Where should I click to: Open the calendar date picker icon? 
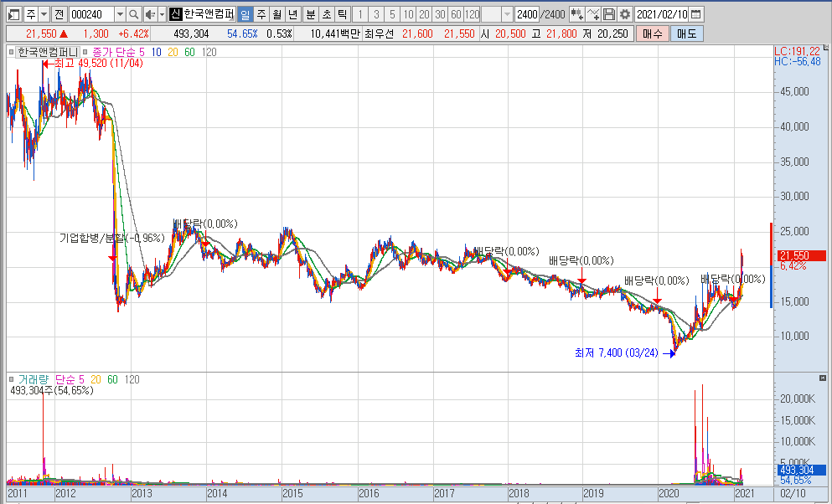pyautogui.click(x=696, y=14)
